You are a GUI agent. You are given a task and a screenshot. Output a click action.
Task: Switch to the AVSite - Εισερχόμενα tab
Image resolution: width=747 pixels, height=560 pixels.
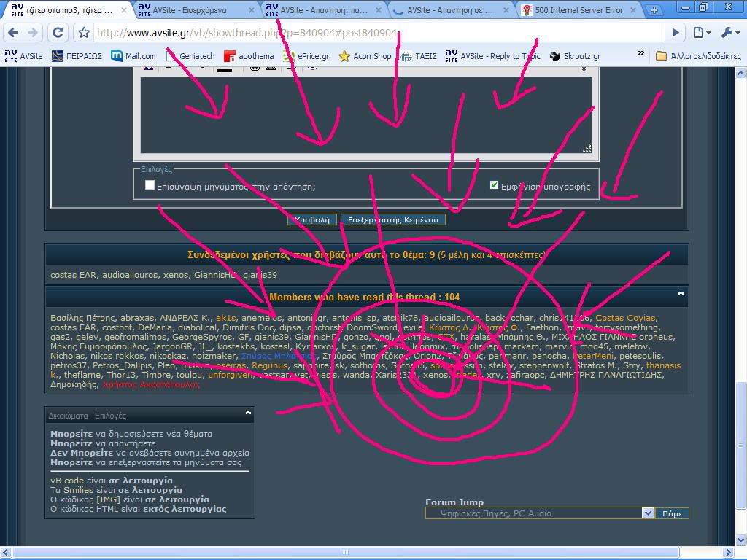196,10
